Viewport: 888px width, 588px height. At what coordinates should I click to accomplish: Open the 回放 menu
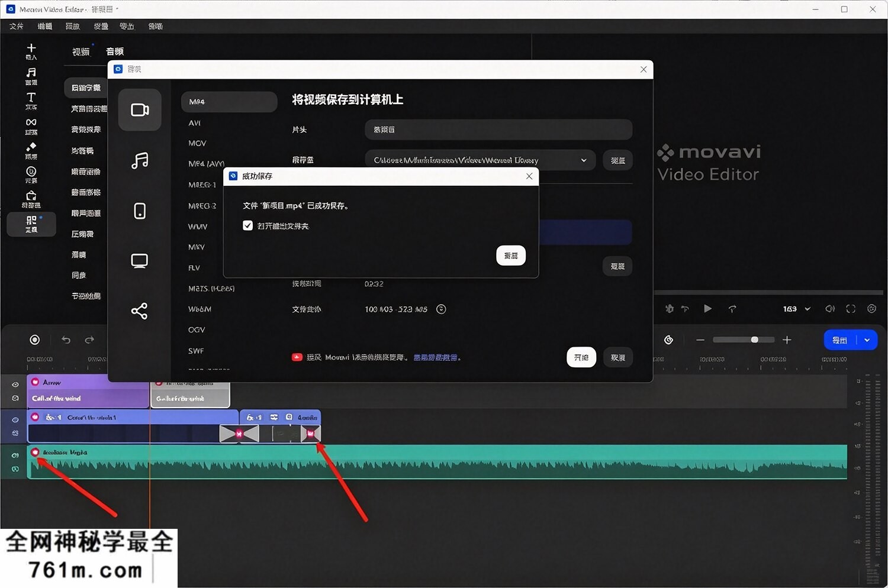73,26
